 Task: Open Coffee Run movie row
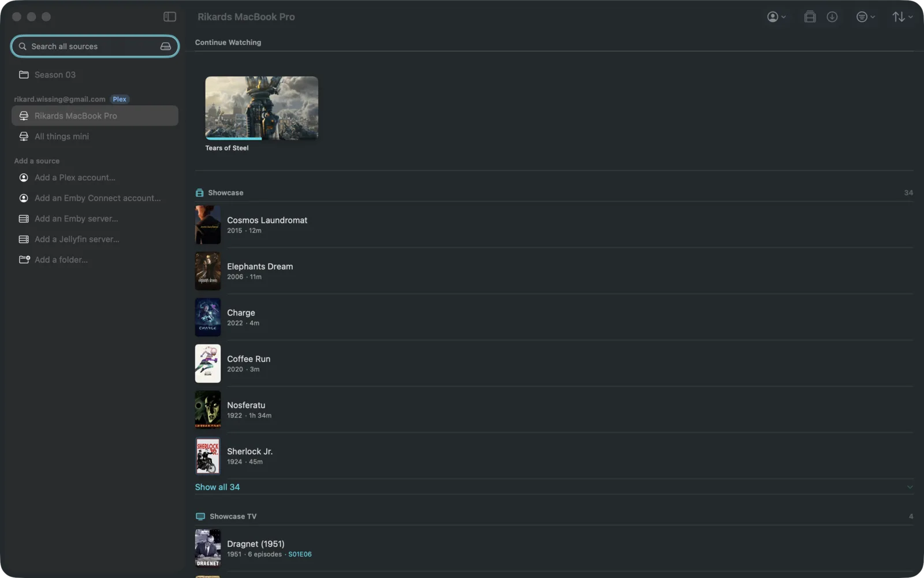coord(554,364)
